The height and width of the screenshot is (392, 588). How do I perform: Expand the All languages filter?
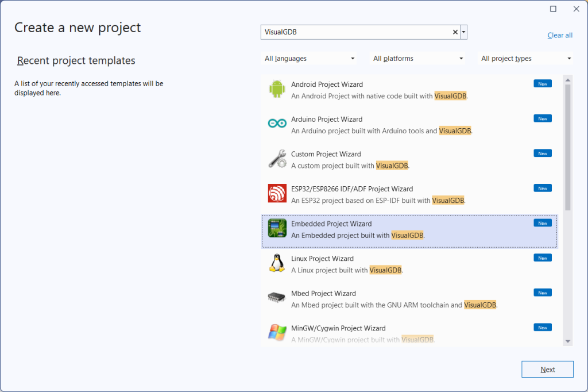309,59
